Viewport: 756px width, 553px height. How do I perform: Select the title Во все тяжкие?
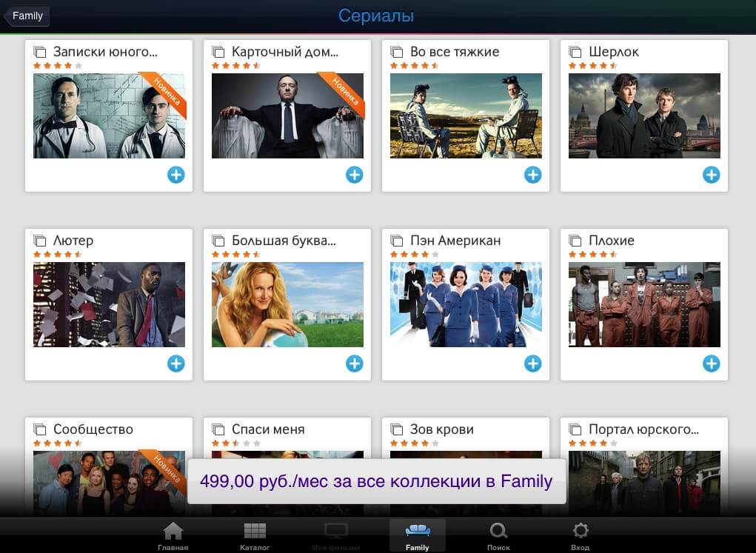pyautogui.click(x=455, y=52)
